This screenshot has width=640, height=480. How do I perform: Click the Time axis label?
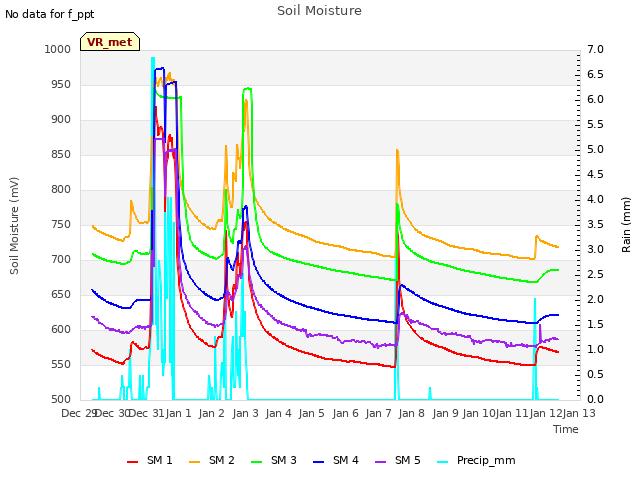(566, 429)
